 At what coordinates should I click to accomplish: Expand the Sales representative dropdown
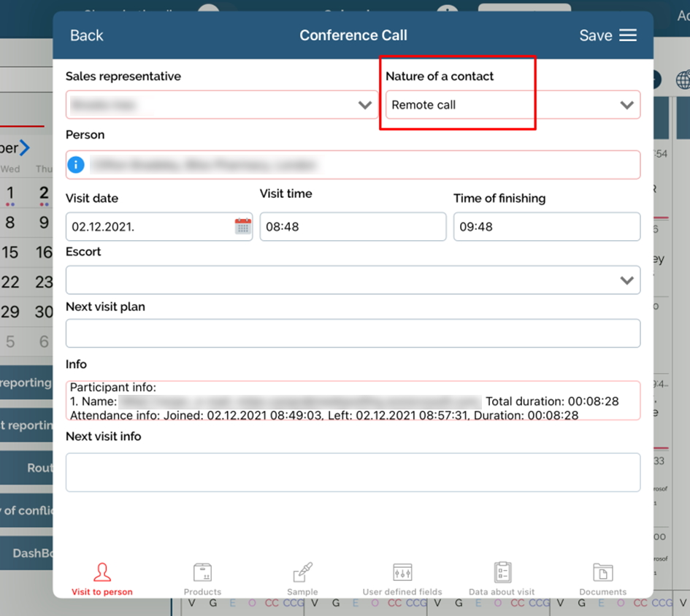pyautogui.click(x=365, y=105)
